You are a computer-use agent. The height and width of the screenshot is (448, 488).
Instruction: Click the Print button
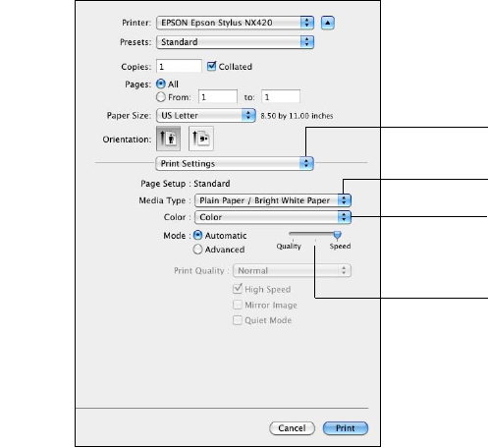tap(346, 428)
